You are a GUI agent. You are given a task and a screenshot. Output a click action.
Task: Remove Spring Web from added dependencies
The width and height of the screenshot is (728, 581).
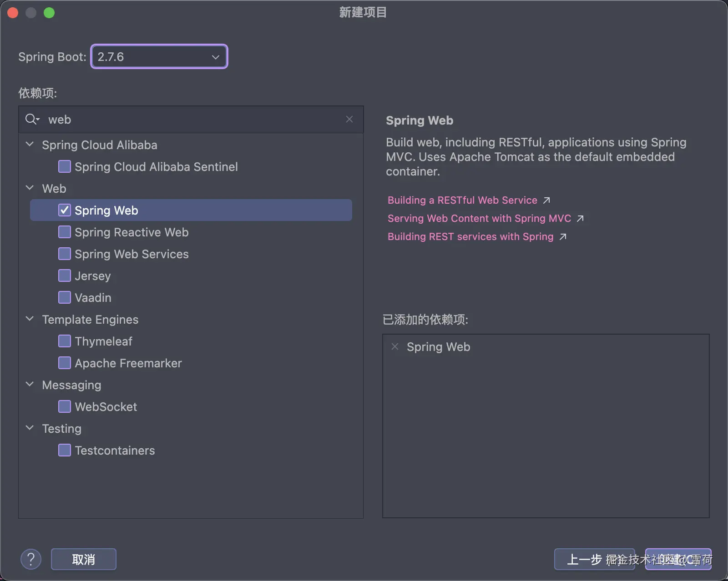point(395,346)
